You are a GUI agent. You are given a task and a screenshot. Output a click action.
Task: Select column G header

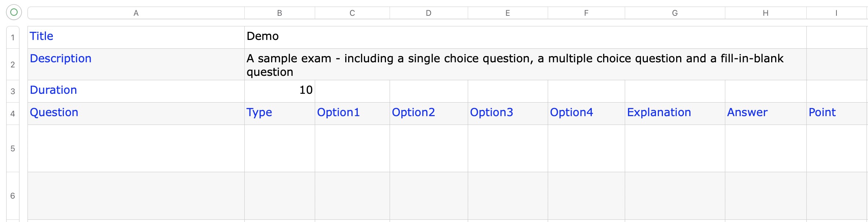(675, 13)
